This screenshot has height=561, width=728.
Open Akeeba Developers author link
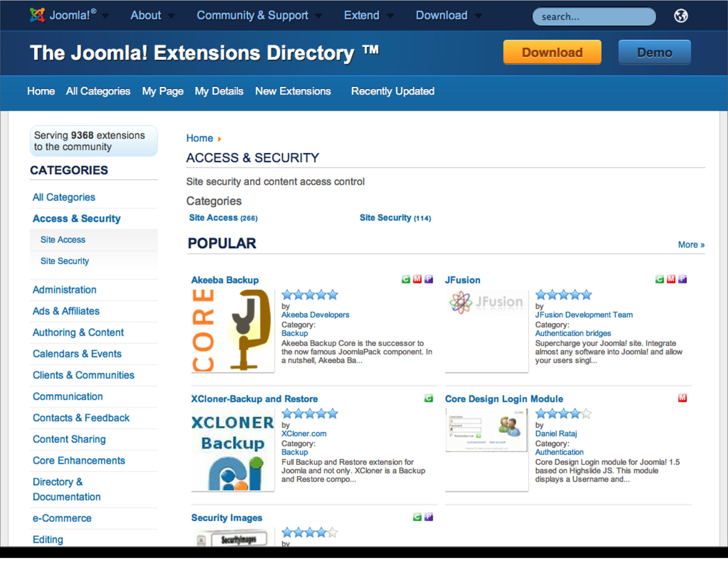point(315,315)
